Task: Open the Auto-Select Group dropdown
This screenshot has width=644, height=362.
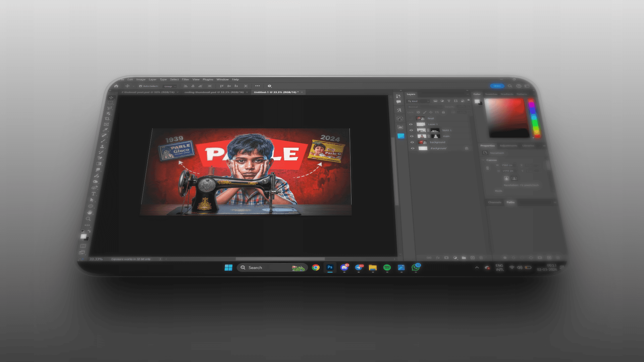Action: pos(170,86)
